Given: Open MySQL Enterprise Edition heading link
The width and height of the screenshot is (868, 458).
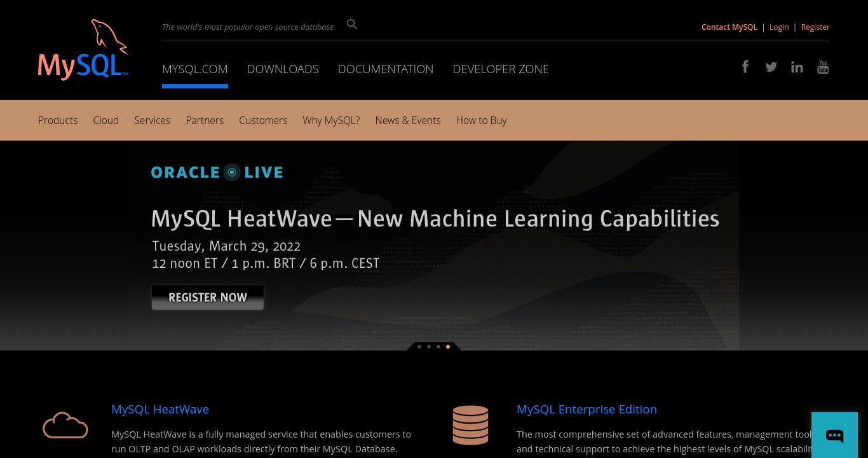Looking at the screenshot, I should point(587,409).
